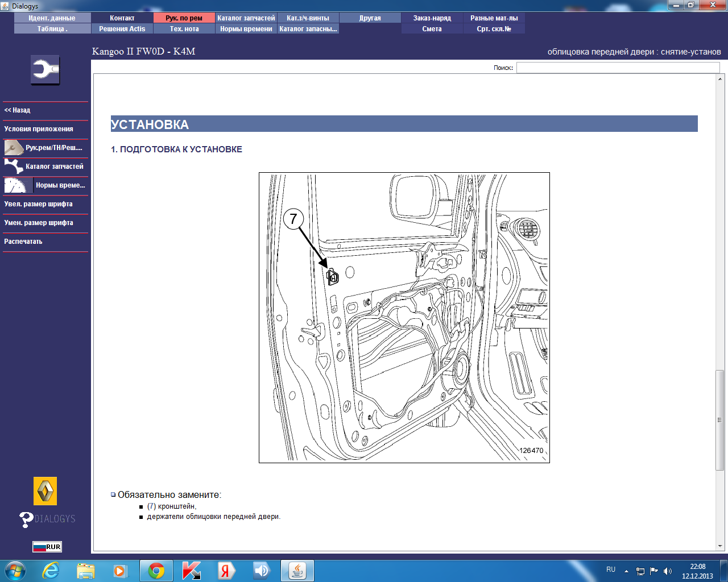
Task: Click heading 1. ПОДГОТОВКА К УСТАНОВКЕ
Action: pos(176,149)
